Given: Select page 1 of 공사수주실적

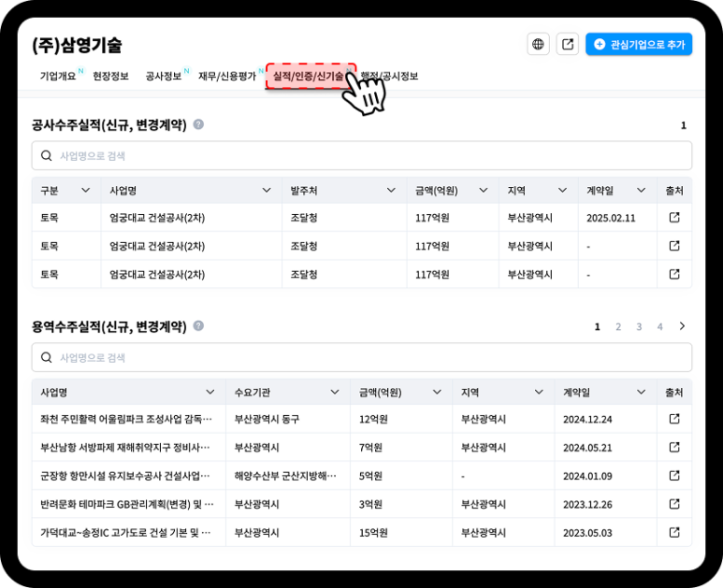Looking at the screenshot, I should tap(684, 125).
